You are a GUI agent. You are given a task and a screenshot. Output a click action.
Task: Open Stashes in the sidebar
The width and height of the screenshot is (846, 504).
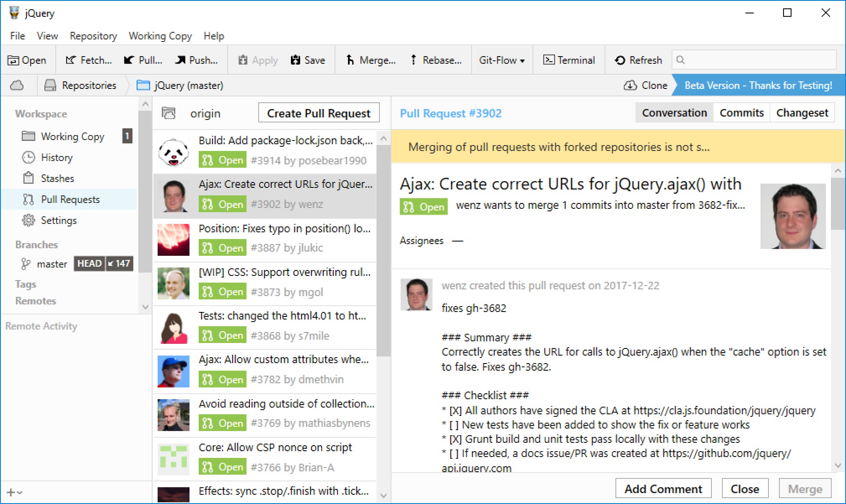[x=57, y=179]
